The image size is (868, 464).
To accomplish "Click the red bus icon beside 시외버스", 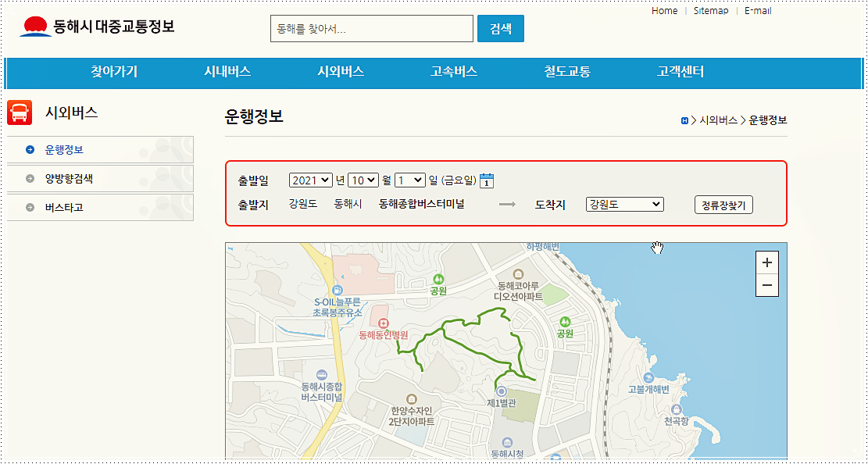I will (x=20, y=113).
